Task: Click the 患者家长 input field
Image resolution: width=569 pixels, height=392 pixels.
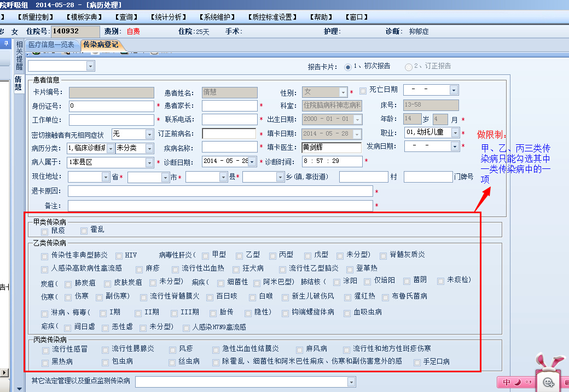Action: coord(230,106)
